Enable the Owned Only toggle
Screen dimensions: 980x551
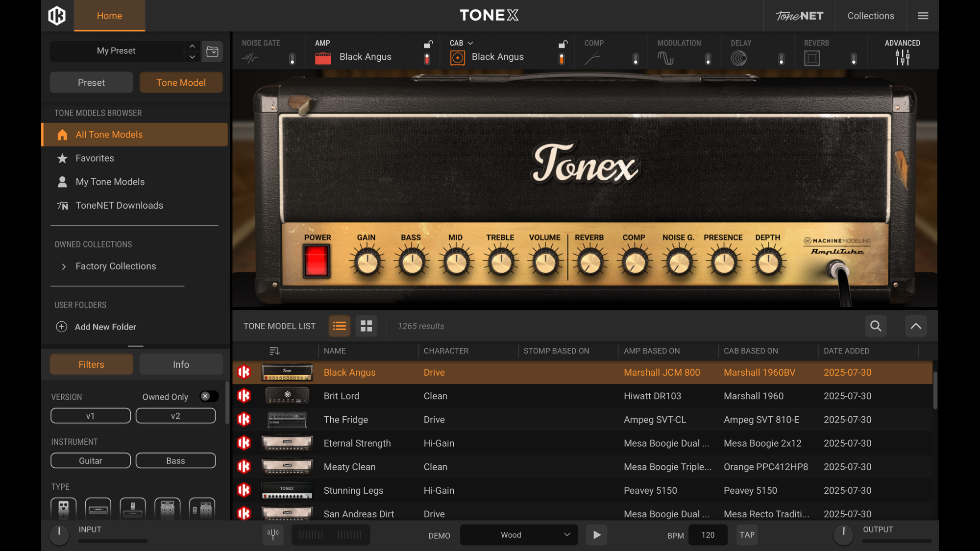[209, 396]
